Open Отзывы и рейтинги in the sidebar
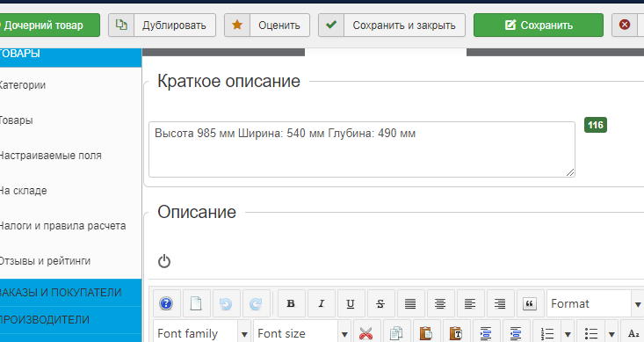The image size is (644, 342). tap(45, 261)
